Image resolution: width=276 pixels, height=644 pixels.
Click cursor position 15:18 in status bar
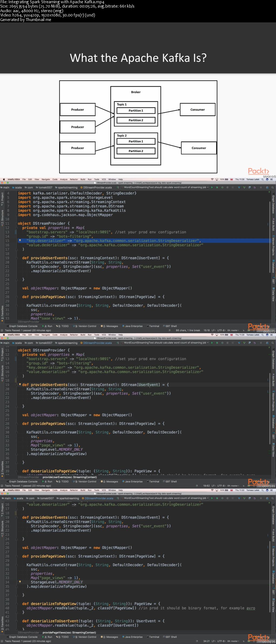206,330
